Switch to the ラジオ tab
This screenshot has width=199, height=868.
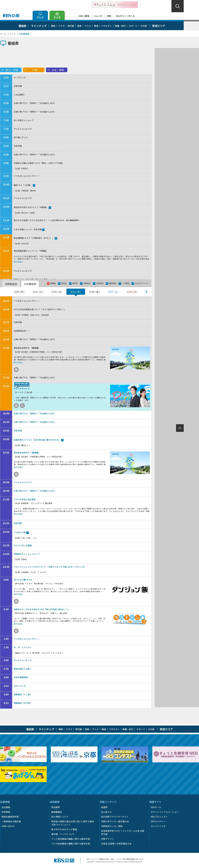point(57,15)
